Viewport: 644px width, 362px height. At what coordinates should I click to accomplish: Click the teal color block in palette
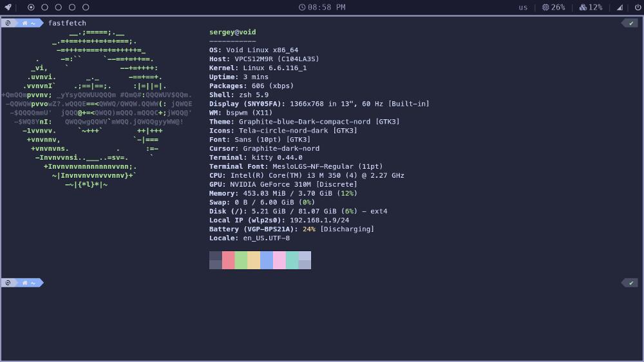(292, 260)
